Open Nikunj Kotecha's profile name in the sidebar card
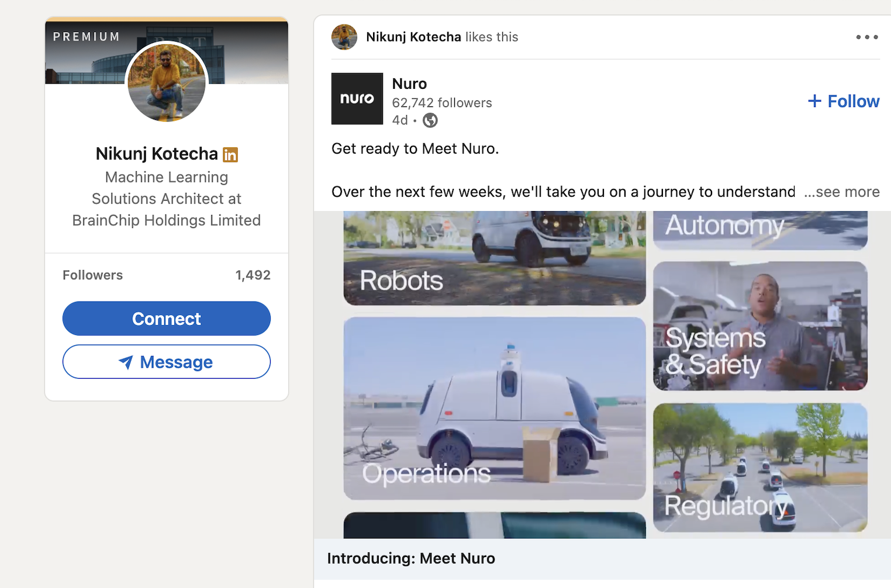This screenshot has height=588, width=891. pos(157,154)
